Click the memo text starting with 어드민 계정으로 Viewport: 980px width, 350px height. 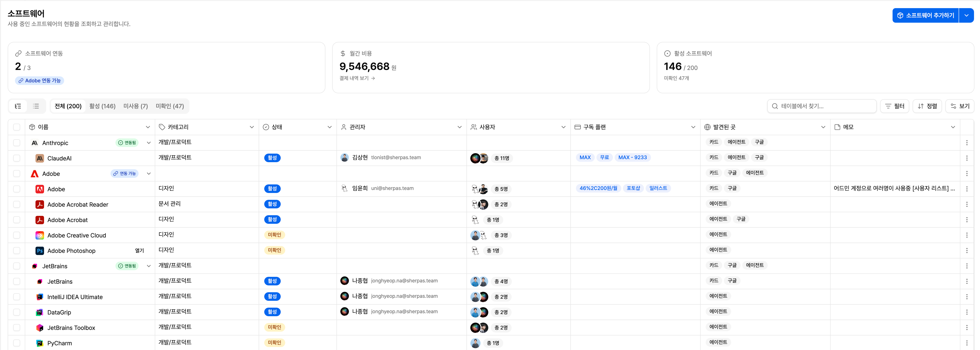coord(894,188)
